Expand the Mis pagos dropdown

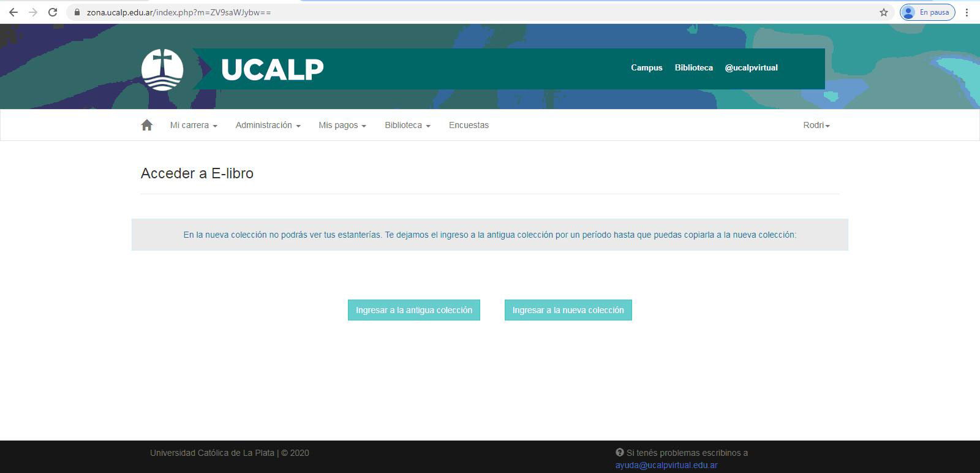tap(342, 125)
